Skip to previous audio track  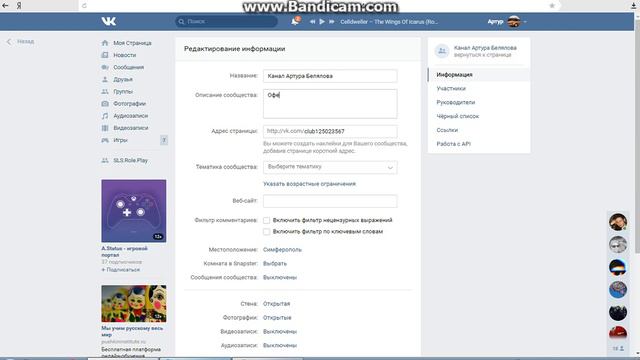[312, 22]
